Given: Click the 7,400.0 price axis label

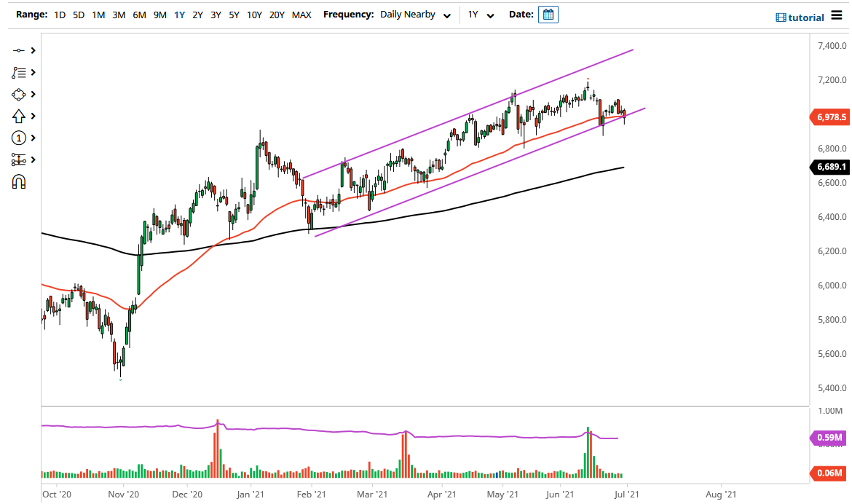Looking at the screenshot, I should point(832,46).
